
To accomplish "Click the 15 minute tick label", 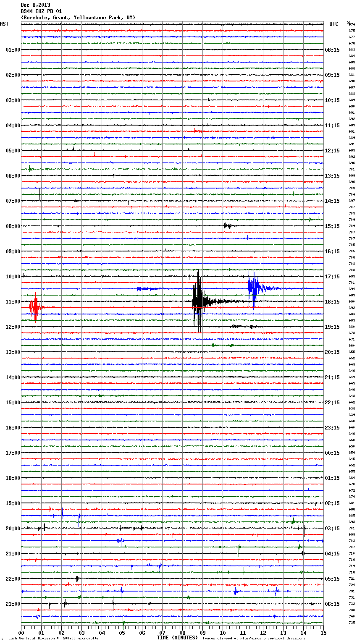I will 323,633.
